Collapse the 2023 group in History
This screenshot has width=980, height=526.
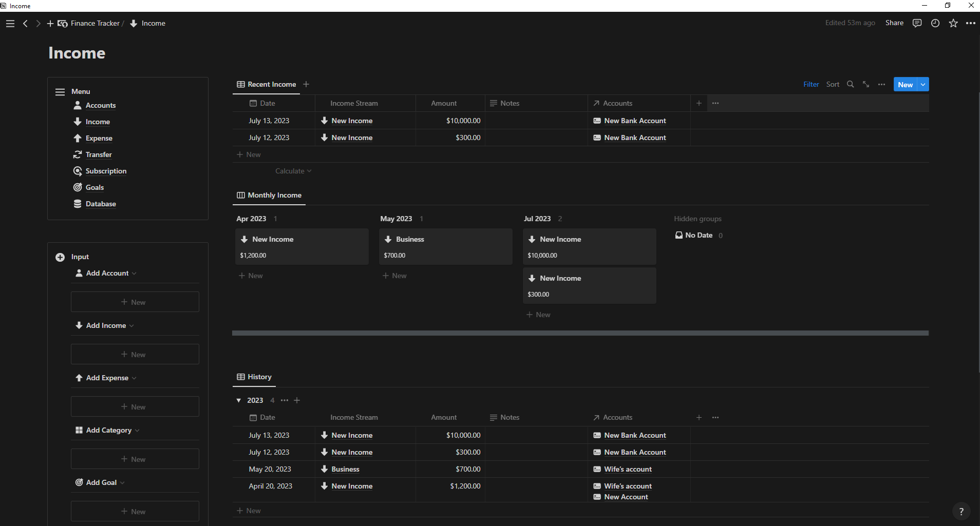(x=238, y=400)
